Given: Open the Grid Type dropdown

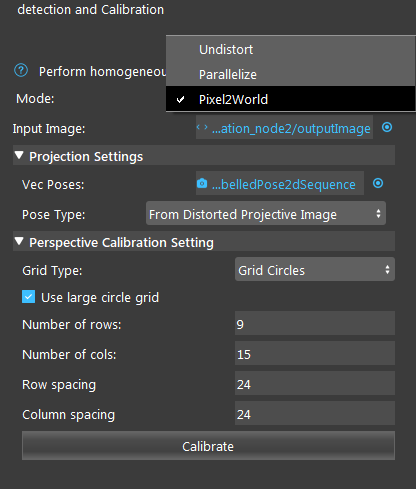Looking at the screenshot, I should coord(315,269).
